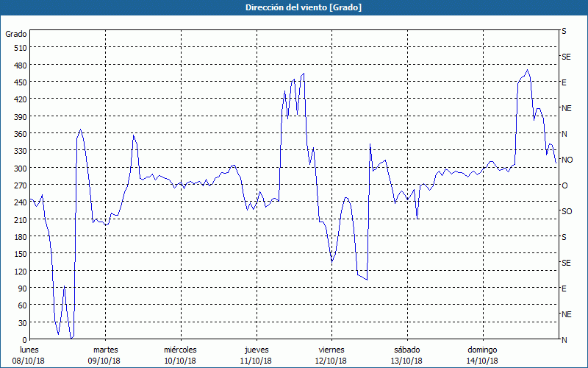The image size is (588, 368).
Task: Select the "150" y-axis value
Action: tap(21, 254)
